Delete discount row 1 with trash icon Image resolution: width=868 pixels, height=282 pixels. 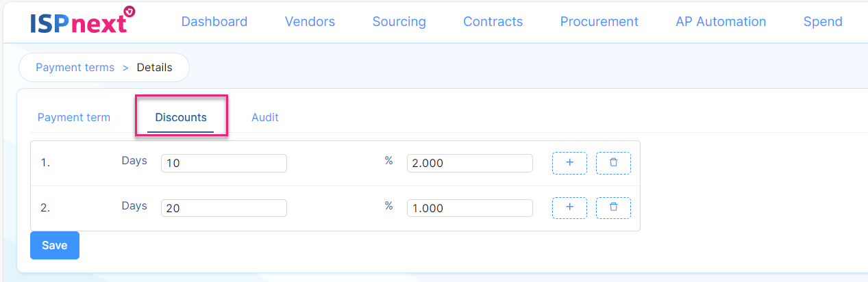coord(613,163)
